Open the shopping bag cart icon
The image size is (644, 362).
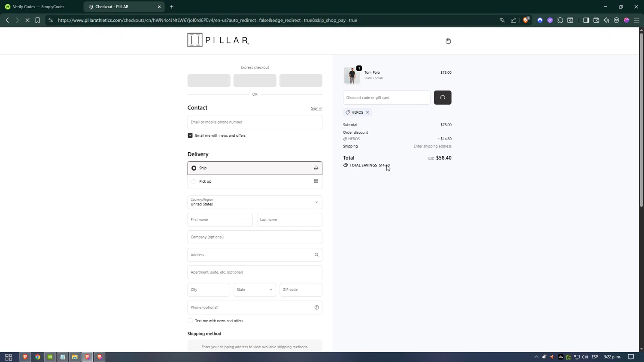coord(448,41)
